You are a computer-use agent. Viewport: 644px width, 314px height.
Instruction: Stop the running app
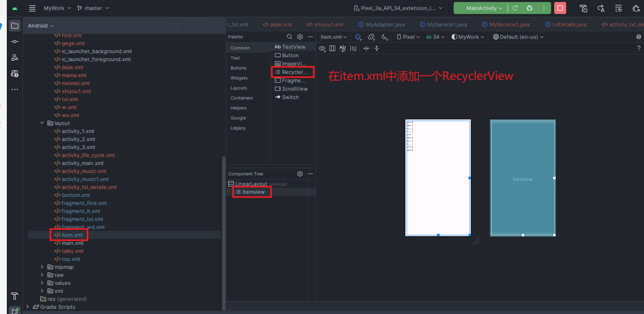(x=560, y=8)
